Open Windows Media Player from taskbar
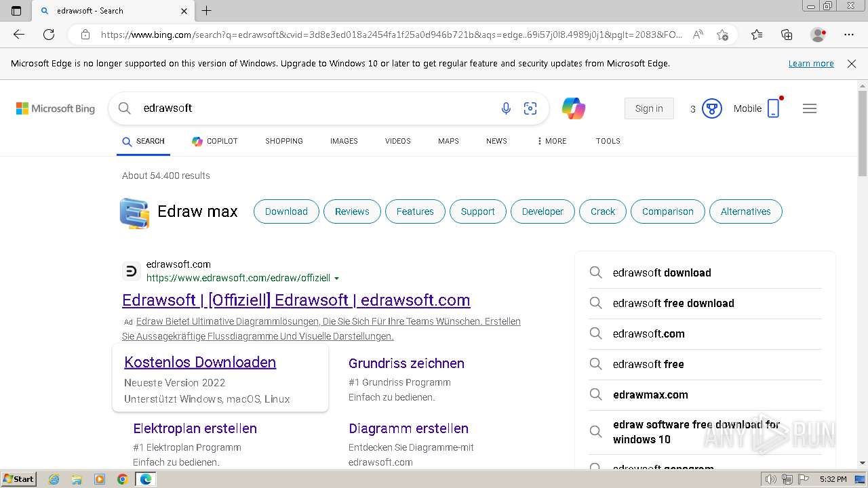The width and height of the screenshot is (868, 488). click(x=100, y=479)
